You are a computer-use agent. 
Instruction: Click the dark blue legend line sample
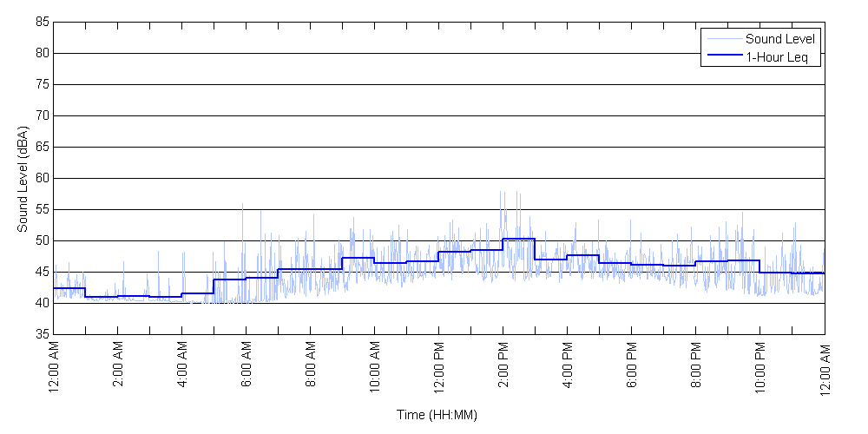723,56
